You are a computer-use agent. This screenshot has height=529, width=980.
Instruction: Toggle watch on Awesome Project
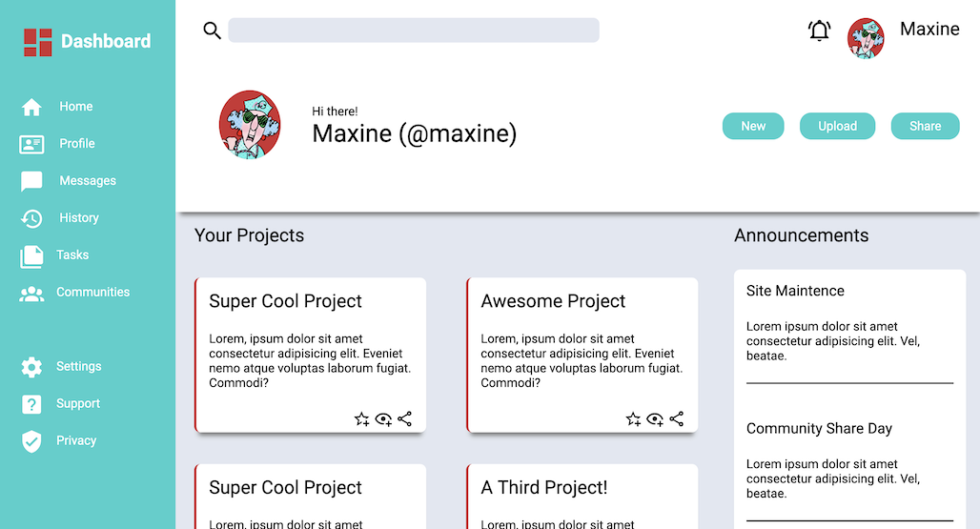pyautogui.click(x=655, y=418)
